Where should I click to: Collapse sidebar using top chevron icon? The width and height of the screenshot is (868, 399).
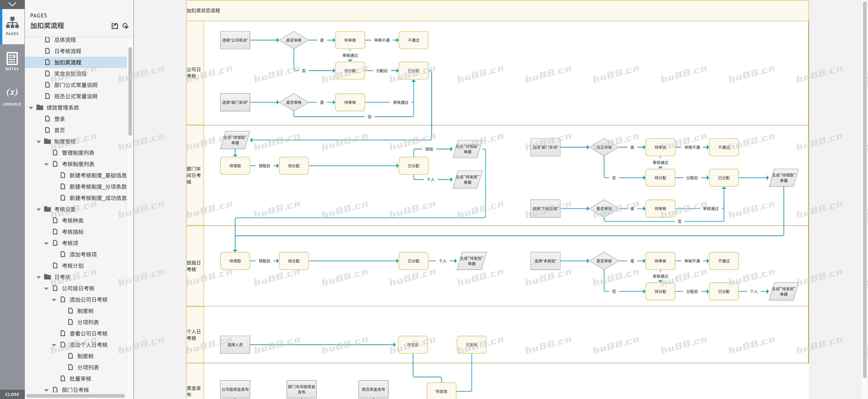(12, 4)
